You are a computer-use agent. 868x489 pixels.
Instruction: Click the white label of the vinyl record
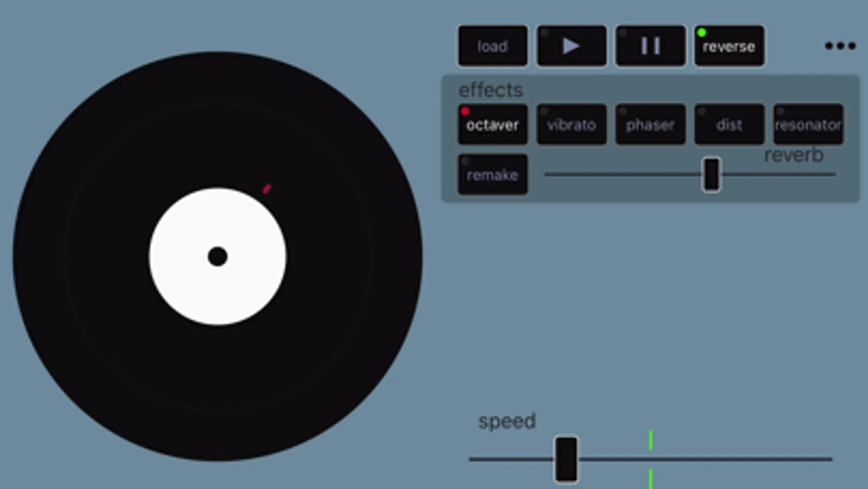(x=218, y=256)
